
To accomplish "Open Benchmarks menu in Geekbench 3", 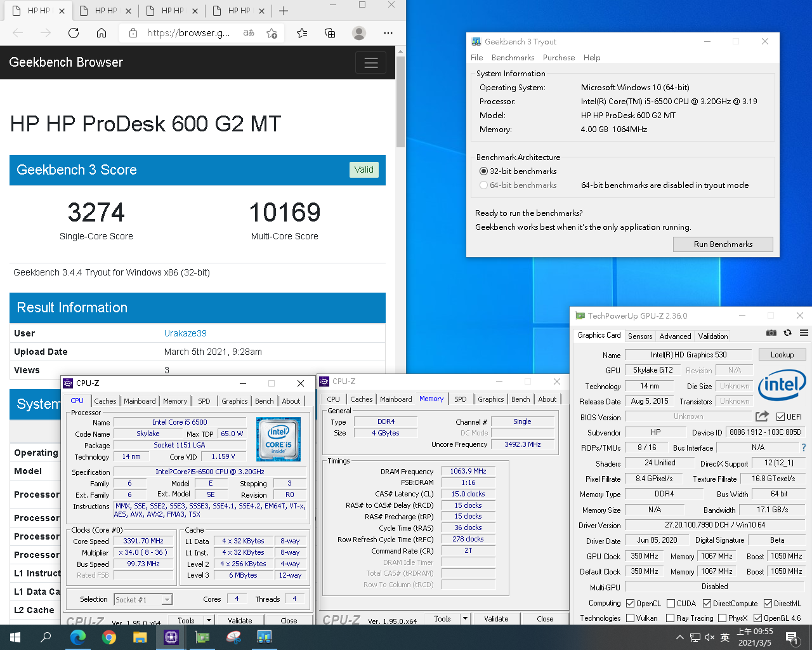I will (x=513, y=58).
